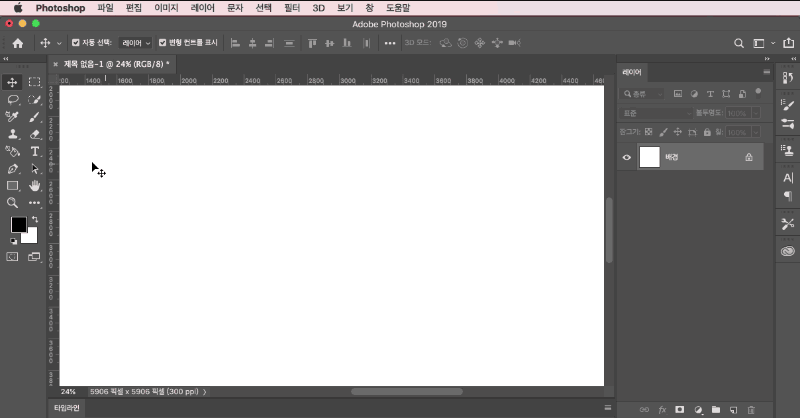Open Move tool preset picker arrow
800x418 pixels.
tap(59, 43)
